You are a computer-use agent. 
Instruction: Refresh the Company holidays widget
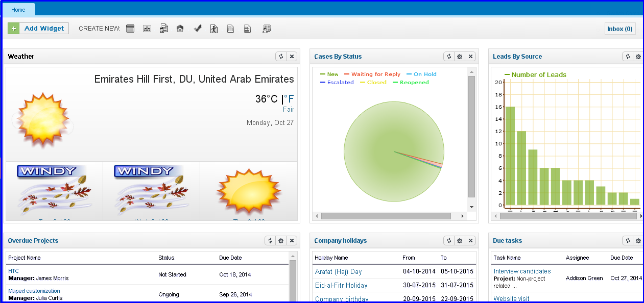pyautogui.click(x=448, y=241)
